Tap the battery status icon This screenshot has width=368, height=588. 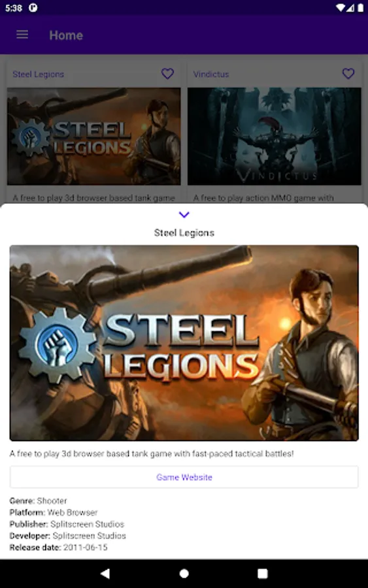pyautogui.click(x=361, y=8)
